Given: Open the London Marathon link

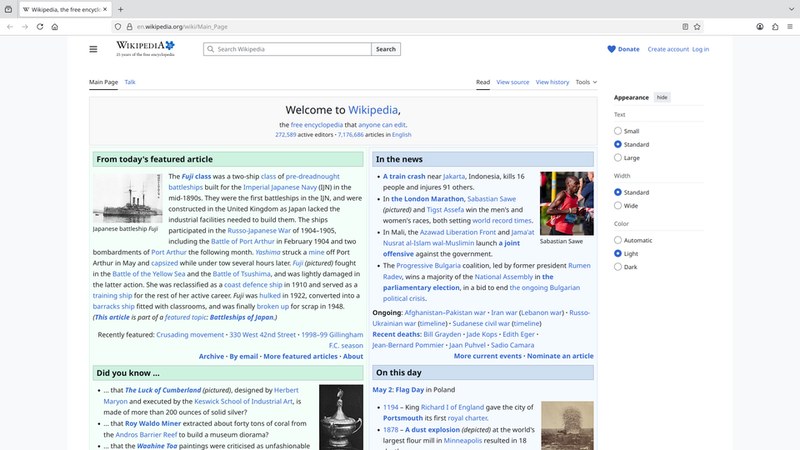Looking at the screenshot, I should pyautogui.click(x=428, y=199).
